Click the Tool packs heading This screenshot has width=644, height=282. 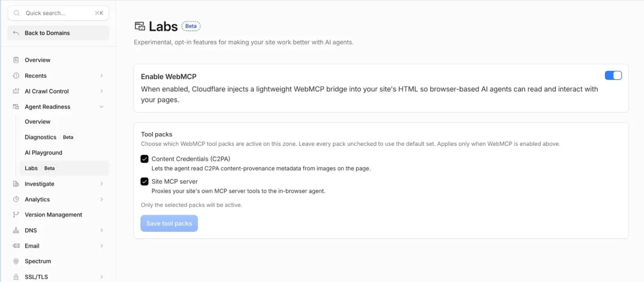coord(157,134)
